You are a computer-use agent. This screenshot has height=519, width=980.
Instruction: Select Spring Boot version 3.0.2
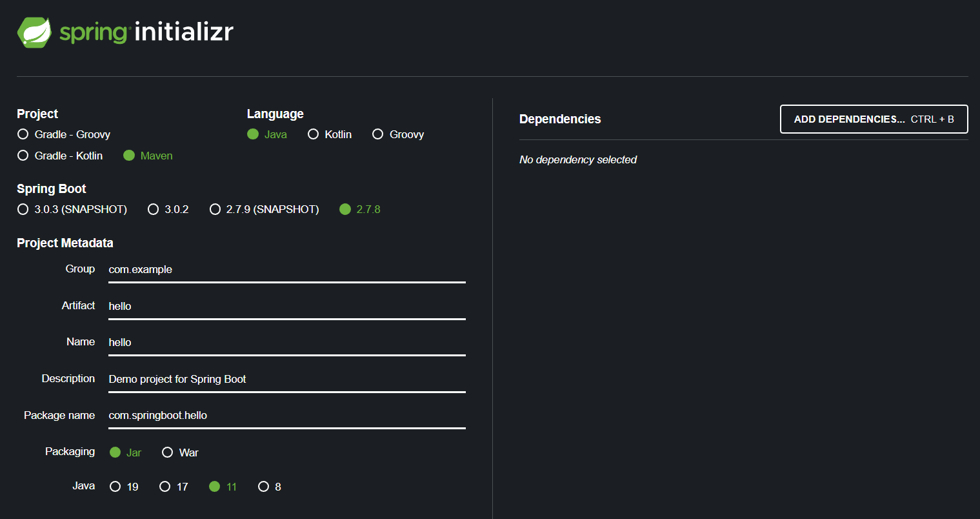tap(168, 209)
